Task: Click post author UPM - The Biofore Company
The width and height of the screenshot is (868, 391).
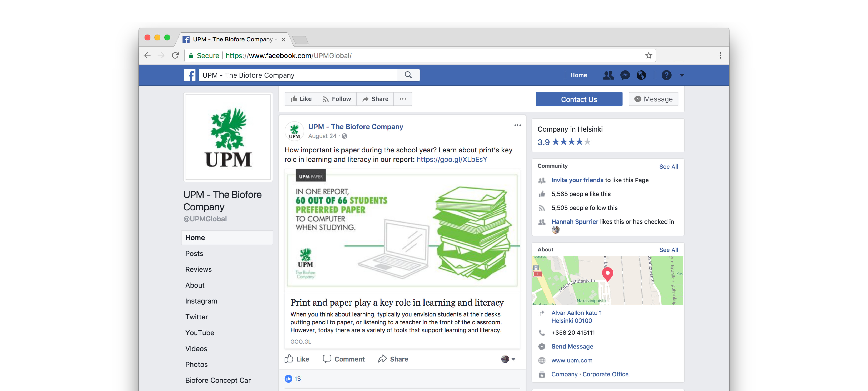Action: 356,127
